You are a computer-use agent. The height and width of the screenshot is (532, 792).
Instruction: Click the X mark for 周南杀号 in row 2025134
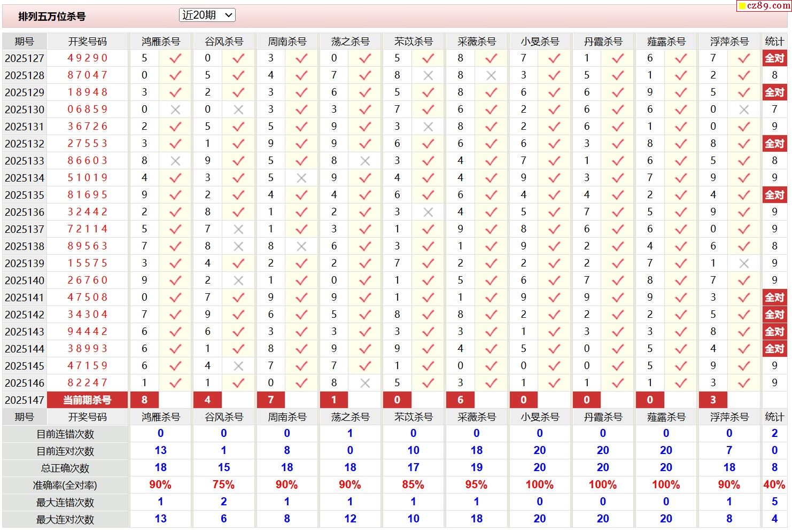tap(301, 178)
